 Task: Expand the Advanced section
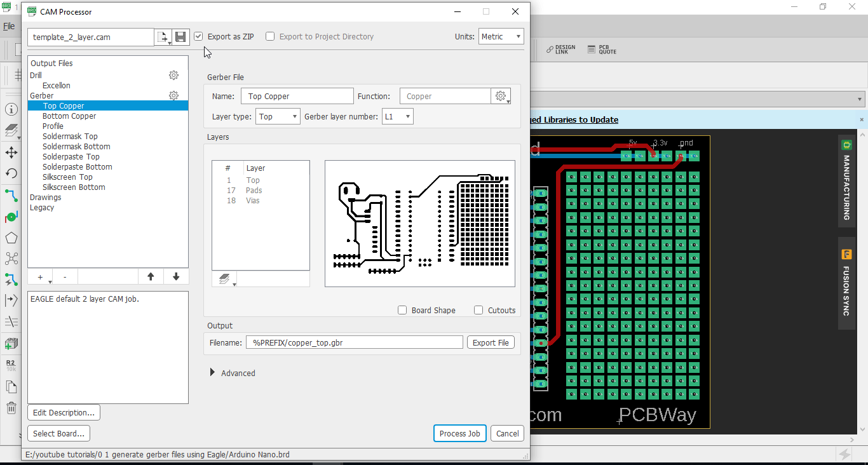(213, 373)
